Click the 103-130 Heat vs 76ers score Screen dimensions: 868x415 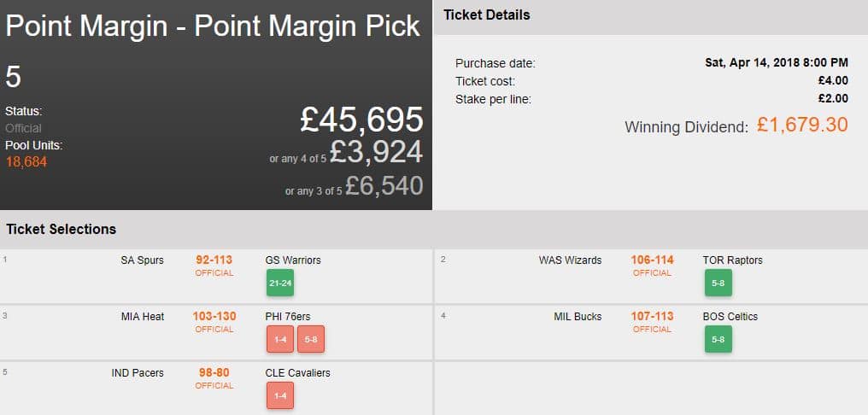(x=214, y=317)
